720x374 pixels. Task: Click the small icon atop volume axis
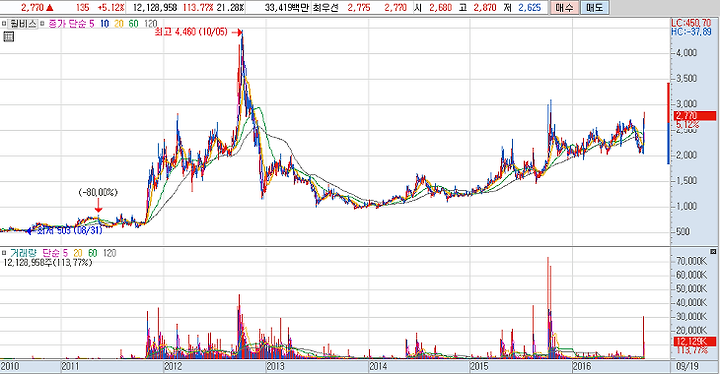[x=713, y=252]
